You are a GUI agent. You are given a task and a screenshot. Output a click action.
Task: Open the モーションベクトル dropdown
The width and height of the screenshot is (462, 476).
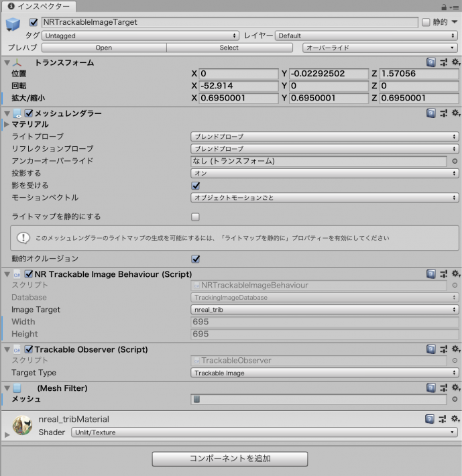(325, 198)
